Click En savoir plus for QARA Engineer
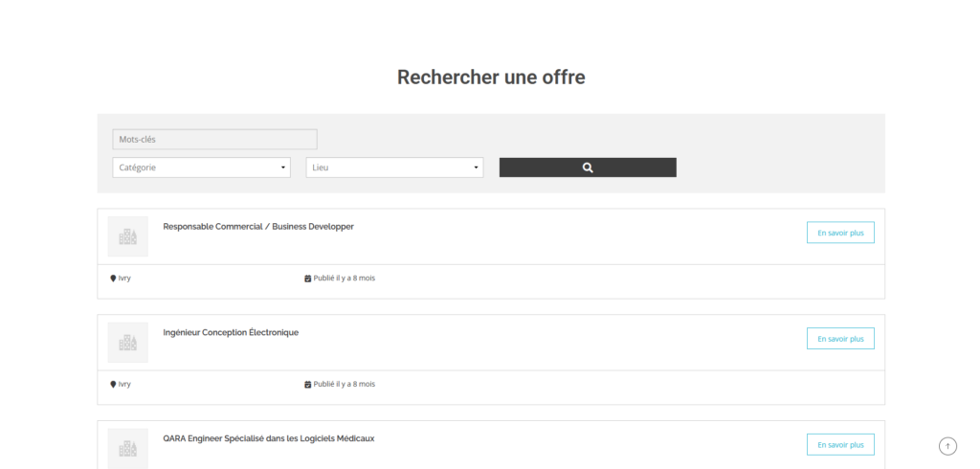Screen dimensions: 980x469 click(840, 445)
